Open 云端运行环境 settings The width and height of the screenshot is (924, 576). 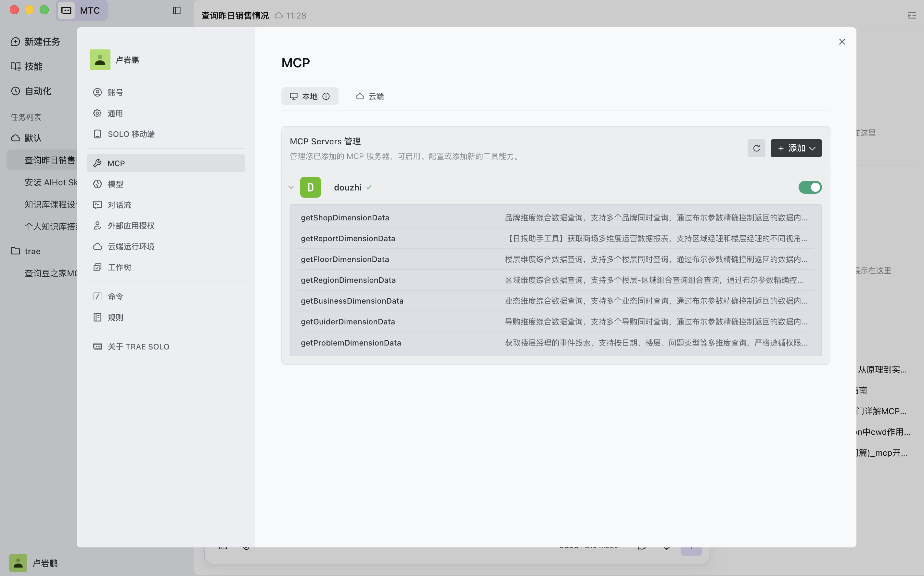[166, 246]
